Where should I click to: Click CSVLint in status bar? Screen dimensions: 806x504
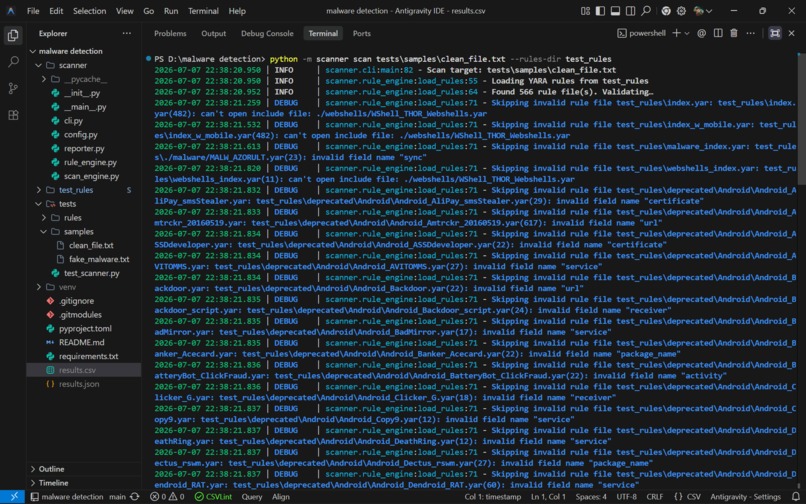click(213, 497)
